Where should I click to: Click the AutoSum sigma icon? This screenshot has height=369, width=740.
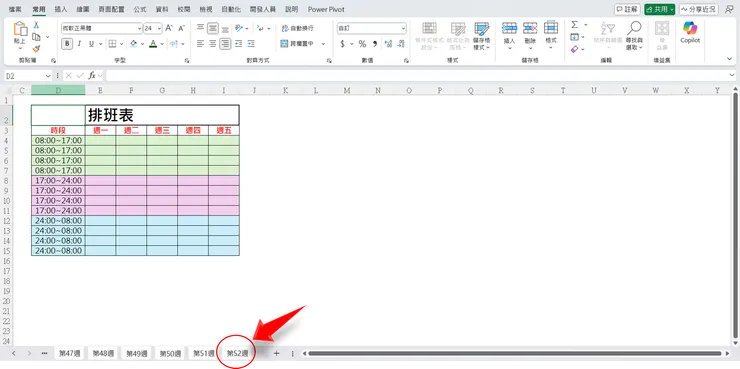(574, 25)
